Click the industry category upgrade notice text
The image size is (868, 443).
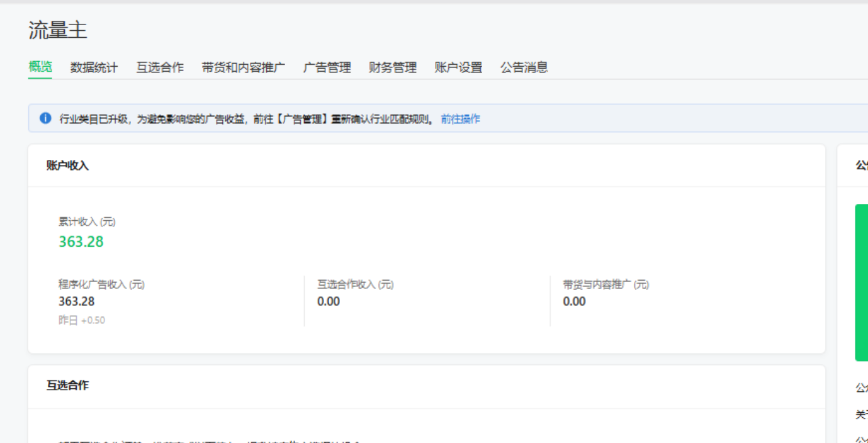click(247, 119)
